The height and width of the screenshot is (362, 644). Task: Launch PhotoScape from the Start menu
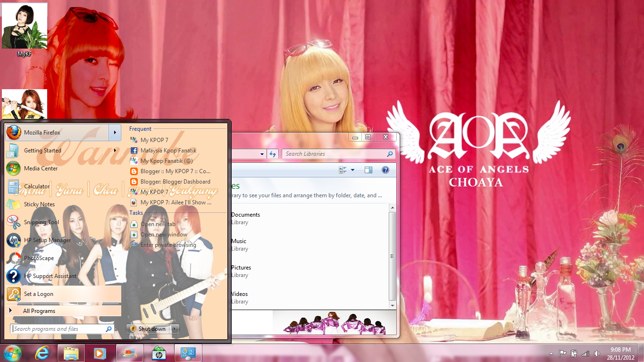(40, 258)
